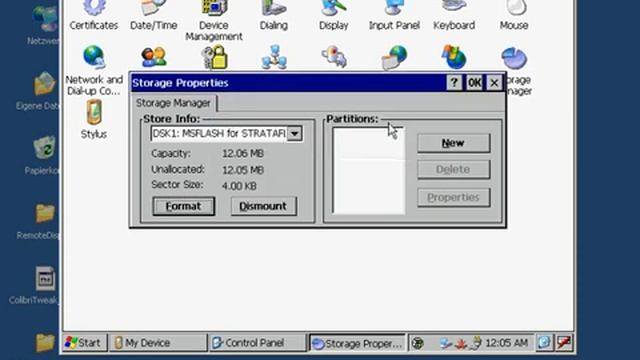Screen dimensions: 640x360
Task: Click the partition Properties button
Action: coord(453,198)
